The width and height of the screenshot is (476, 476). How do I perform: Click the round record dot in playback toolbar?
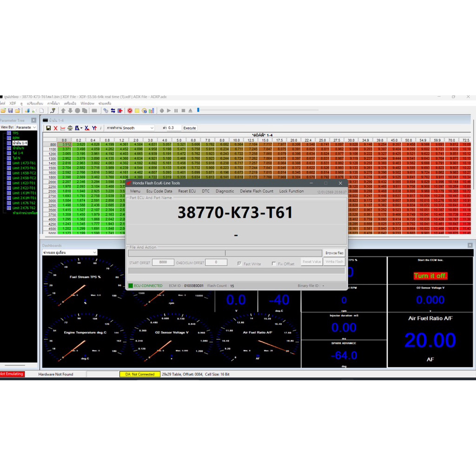pos(162,111)
